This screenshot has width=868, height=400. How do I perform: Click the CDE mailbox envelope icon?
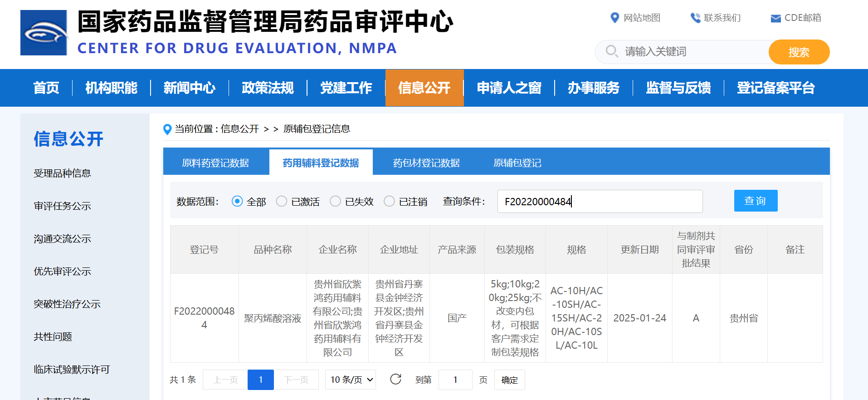pyautogui.click(x=775, y=18)
